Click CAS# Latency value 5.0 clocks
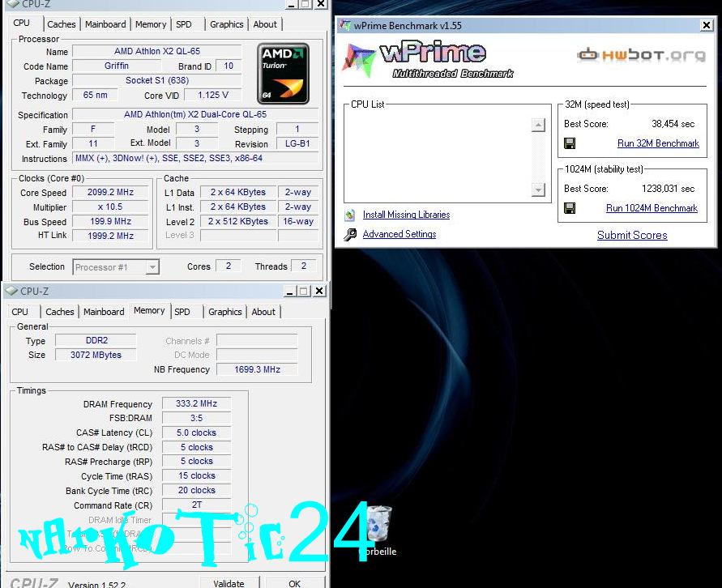This screenshot has width=722, height=588. (197, 433)
